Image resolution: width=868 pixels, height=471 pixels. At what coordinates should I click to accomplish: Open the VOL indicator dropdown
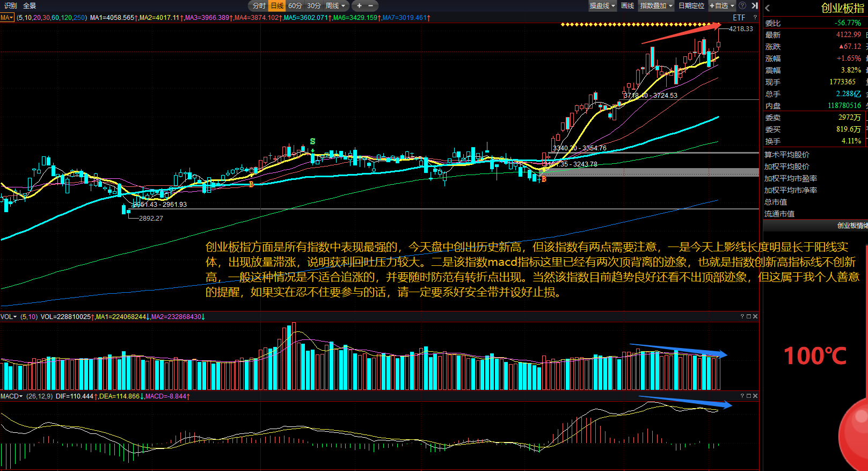point(9,317)
